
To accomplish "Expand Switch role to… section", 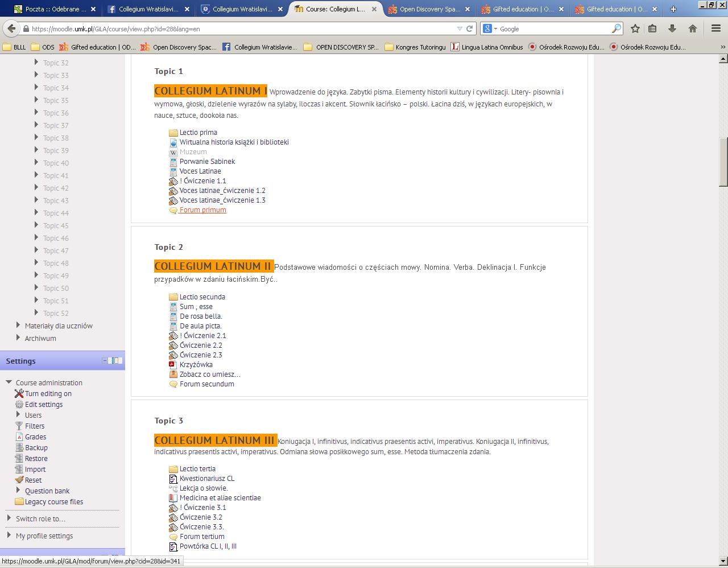I will pos(9,518).
